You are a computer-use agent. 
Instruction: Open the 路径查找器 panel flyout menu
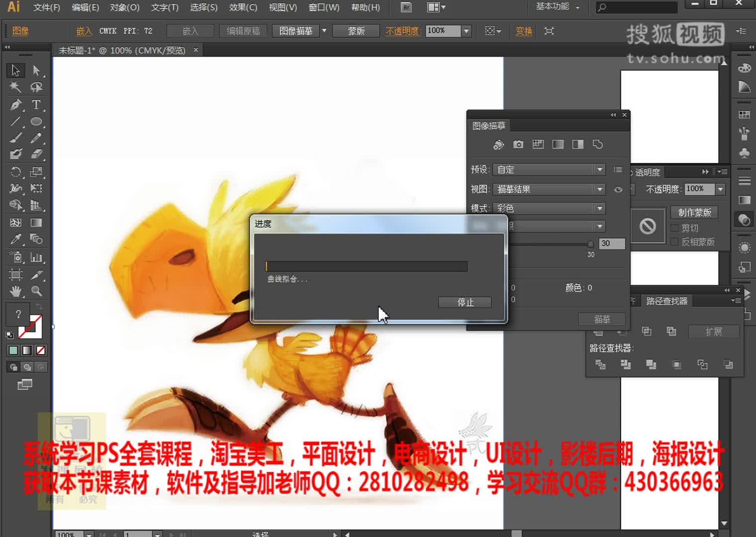[736, 300]
